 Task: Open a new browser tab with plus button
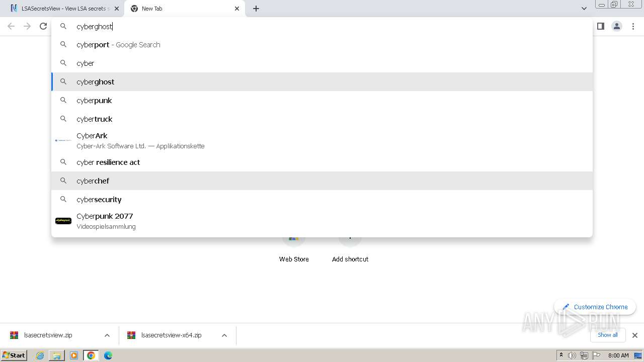click(x=256, y=9)
